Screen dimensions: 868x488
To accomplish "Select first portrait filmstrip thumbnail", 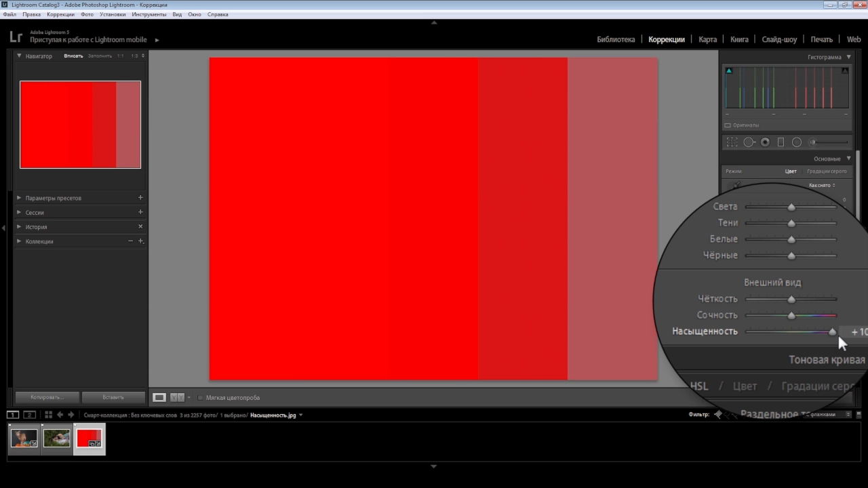I will click(24, 439).
